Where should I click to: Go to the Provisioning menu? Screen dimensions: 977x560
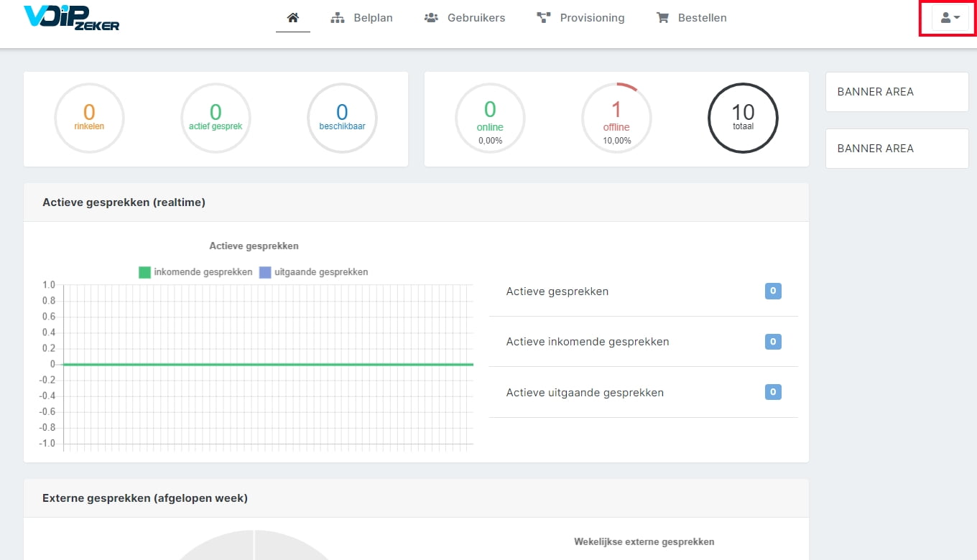coord(580,17)
